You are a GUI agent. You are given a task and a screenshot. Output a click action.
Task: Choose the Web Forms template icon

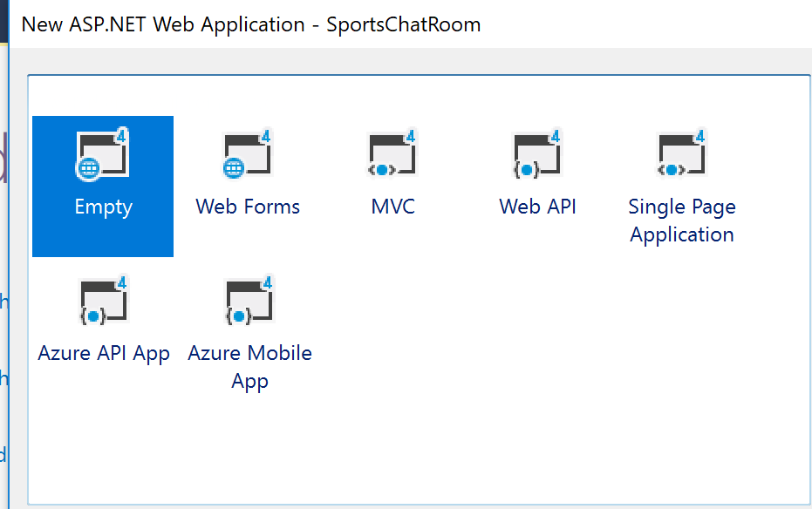(x=248, y=155)
